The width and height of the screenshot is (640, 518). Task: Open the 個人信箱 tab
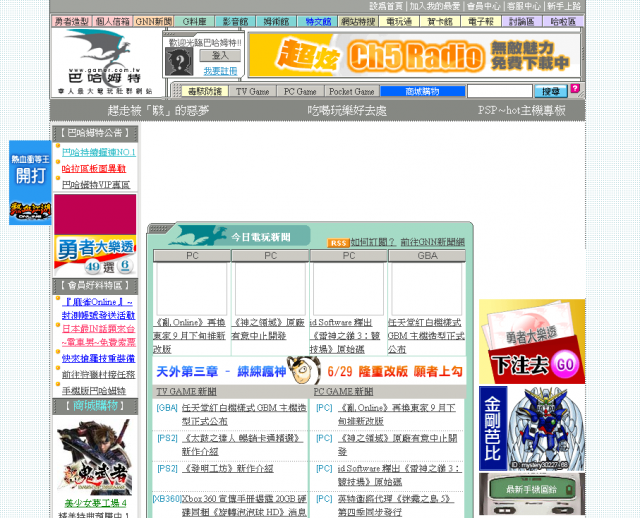(113, 22)
